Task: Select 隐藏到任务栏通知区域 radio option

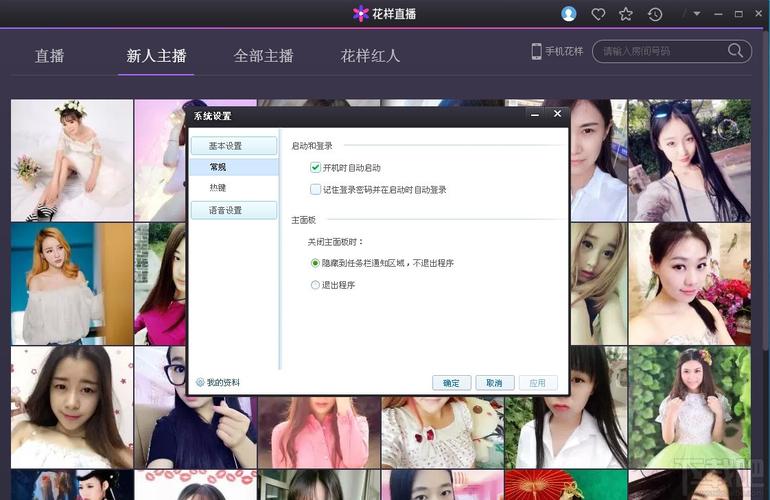Action: pyautogui.click(x=315, y=263)
